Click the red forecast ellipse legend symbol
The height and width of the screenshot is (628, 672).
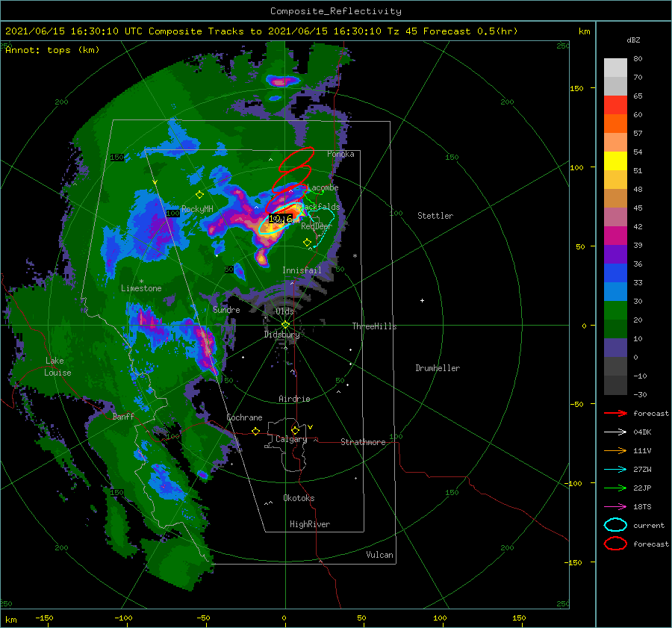[x=615, y=544]
